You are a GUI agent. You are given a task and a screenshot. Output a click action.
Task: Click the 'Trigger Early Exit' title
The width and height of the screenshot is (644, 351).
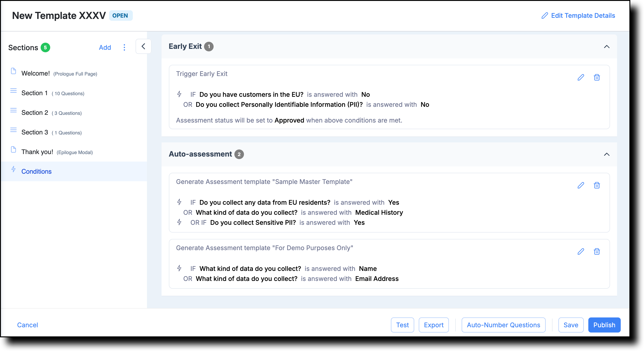click(202, 74)
